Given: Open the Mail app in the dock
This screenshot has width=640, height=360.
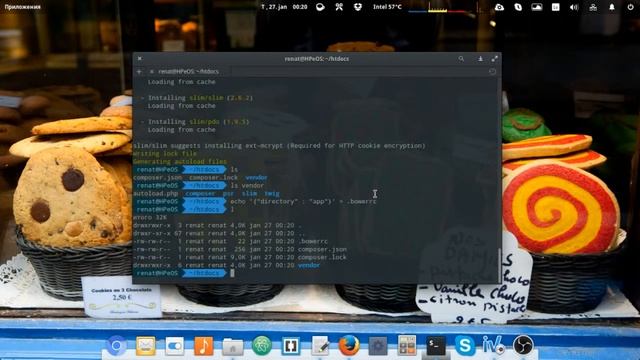Looking at the screenshot, I should point(146,346).
